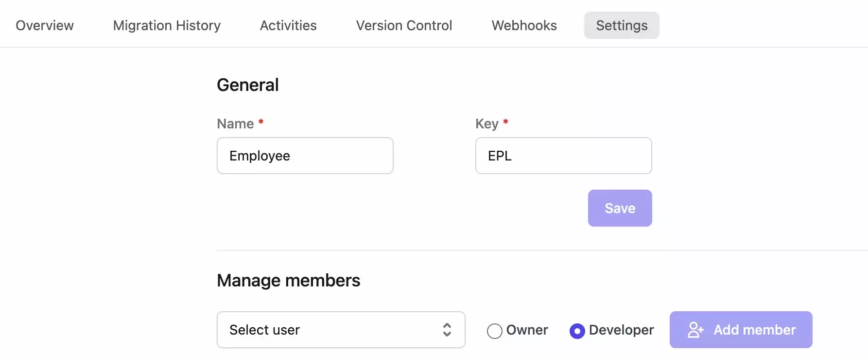Choose the Owner role radio
The image size is (868, 355).
click(x=495, y=331)
